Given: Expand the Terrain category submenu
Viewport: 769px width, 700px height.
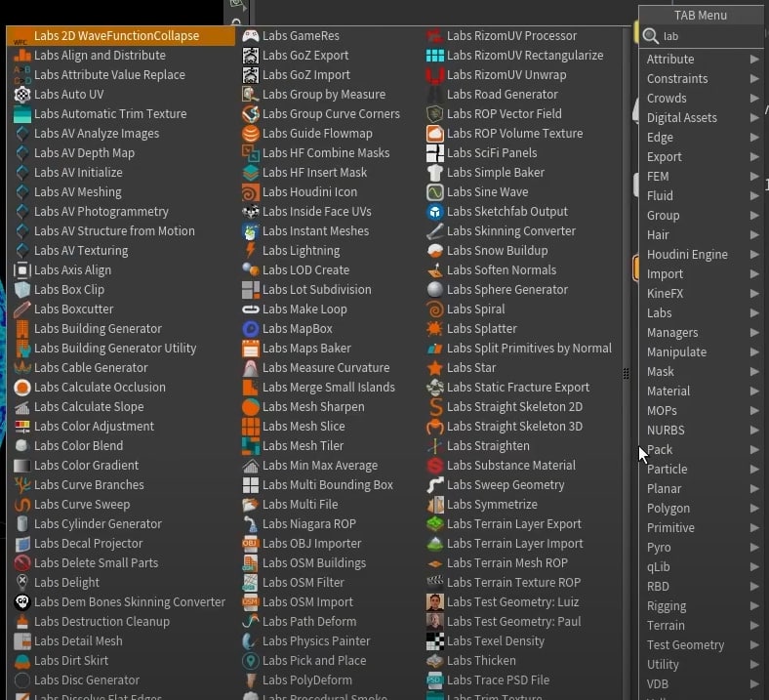Looking at the screenshot, I should (x=754, y=626).
